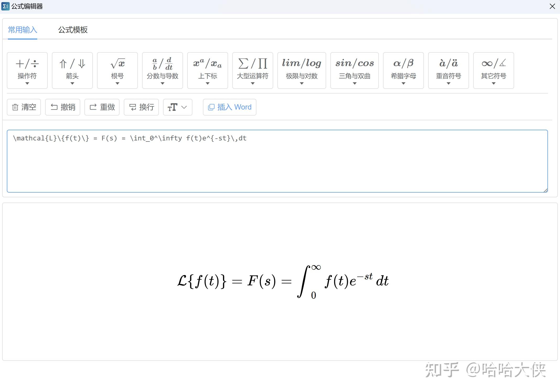Open the 操作符 operators symbol group
The height and width of the screenshot is (392, 560).
(x=27, y=70)
